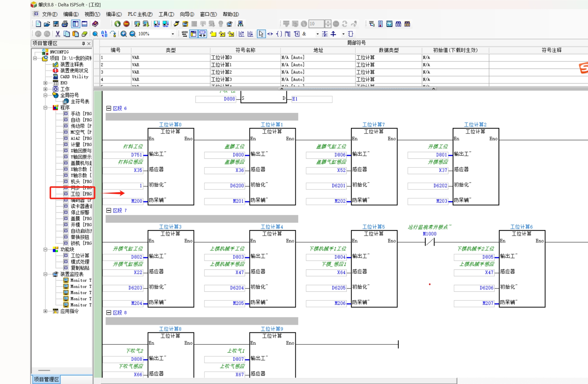Open the 100% zoom level dropdown
This screenshot has width=588, height=384.
coord(173,34)
